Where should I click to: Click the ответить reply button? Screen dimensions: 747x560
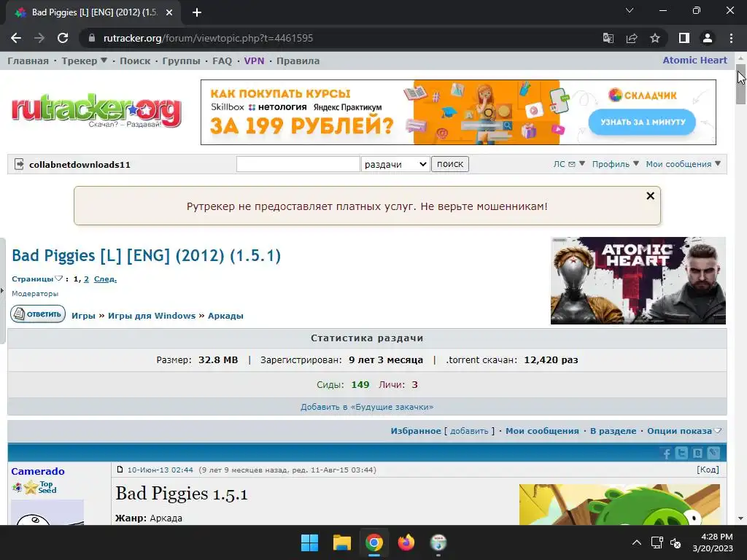point(38,314)
